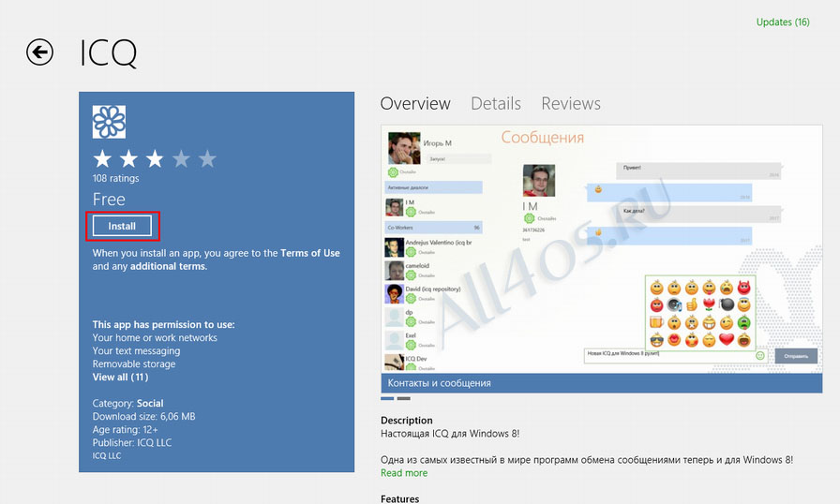Image resolution: width=840 pixels, height=504 pixels.
Task: Click 'Removable storage' permission
Action: click(134, 363)
